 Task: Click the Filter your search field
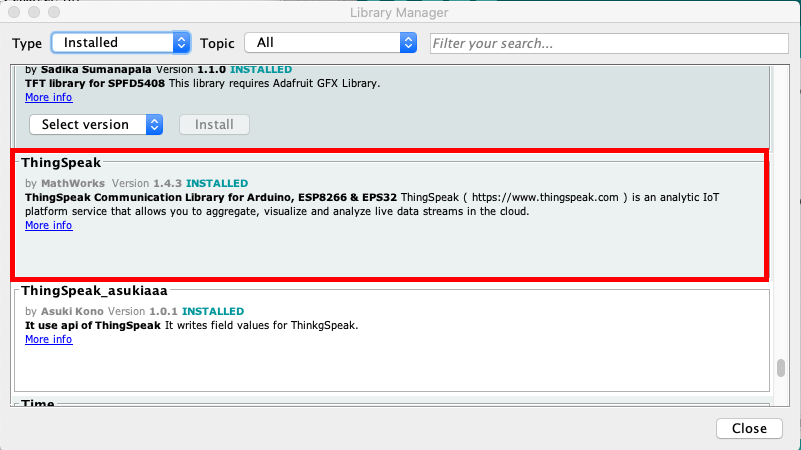point(609,43)
